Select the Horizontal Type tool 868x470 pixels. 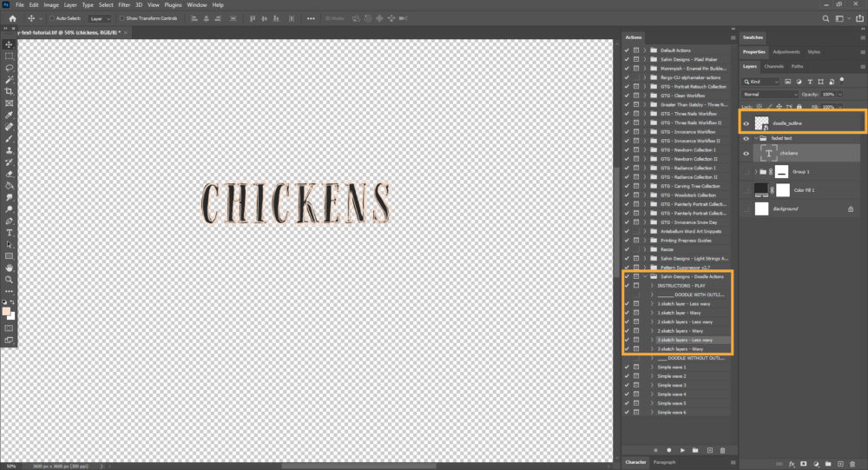tap(9, 233)
